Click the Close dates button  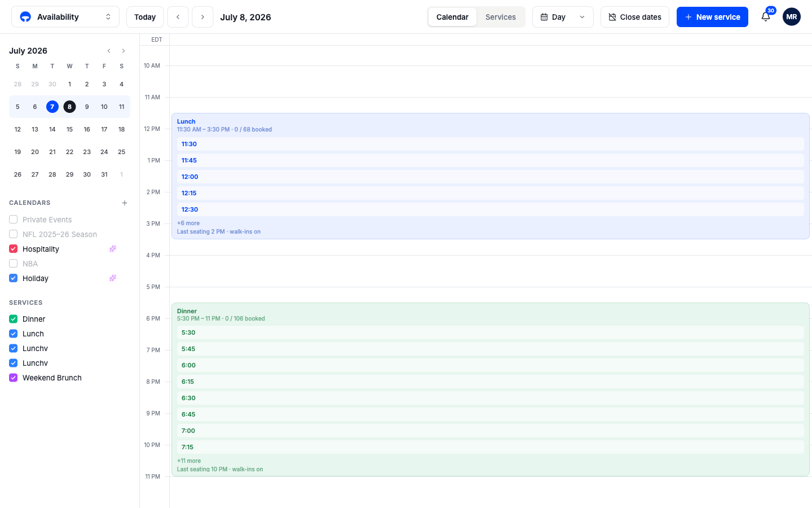coord(635,17)
